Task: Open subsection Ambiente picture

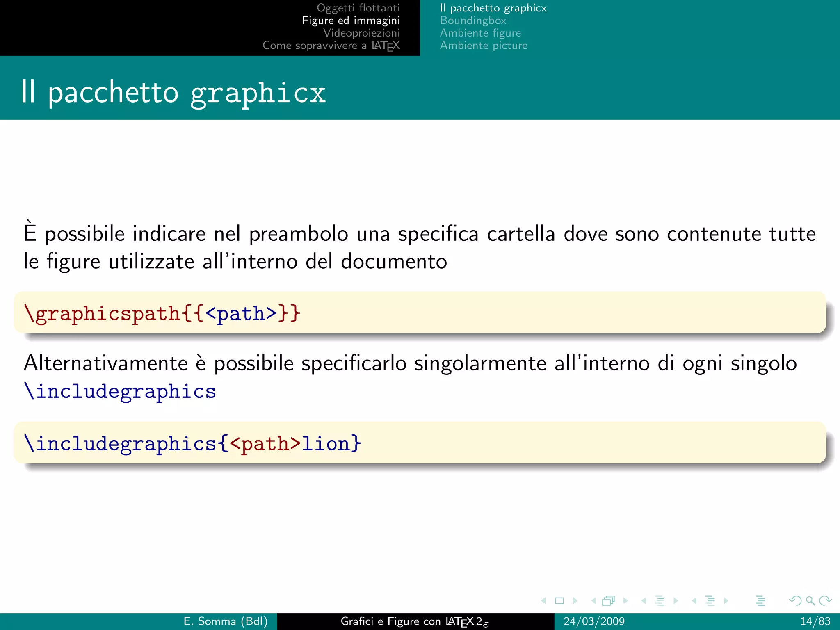Action: pyautogui.click(x=484, y=46)
